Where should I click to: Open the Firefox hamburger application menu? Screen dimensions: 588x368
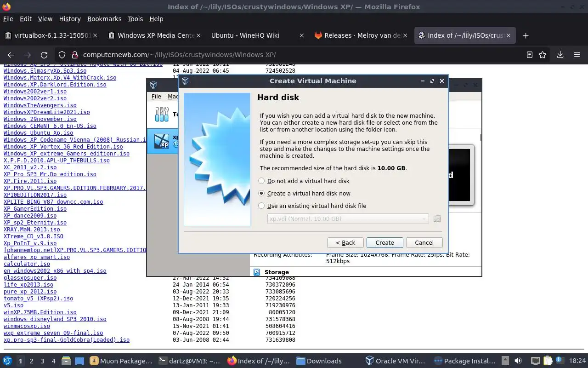(x=577, y=55)
